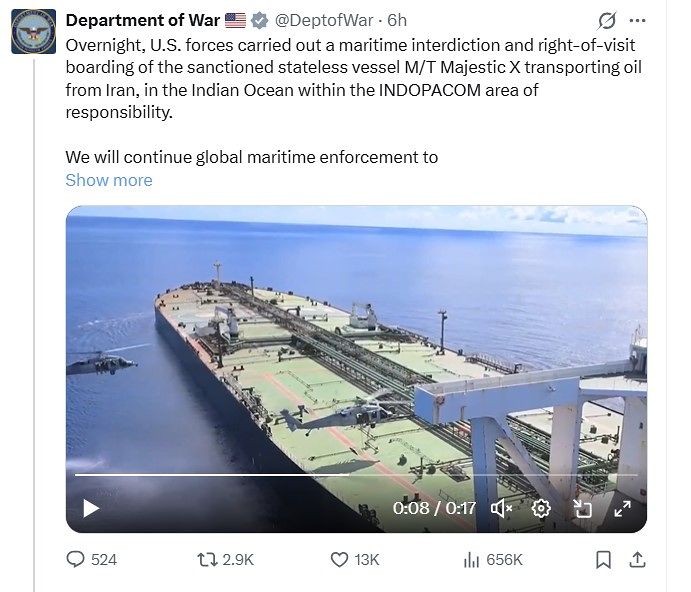This screenshot has height=592, width=691.
Task: Like the post with 13K likes
Action: click(355, 560)
